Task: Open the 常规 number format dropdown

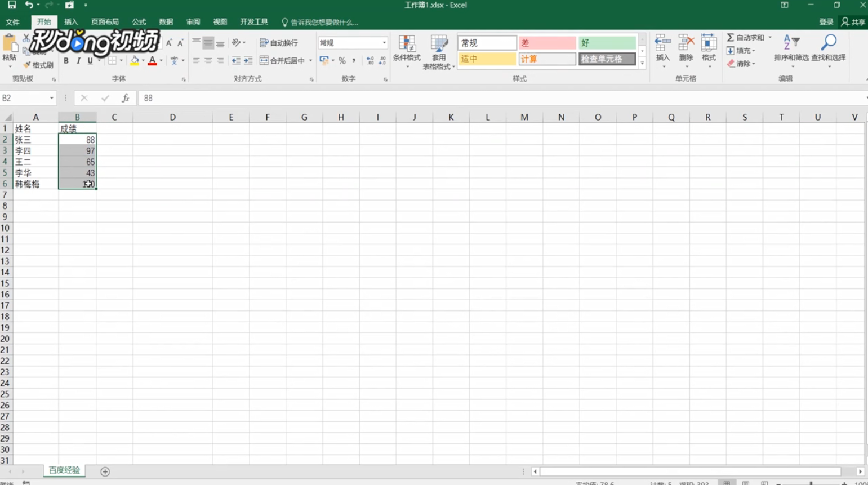Action: tap(384, 43)
